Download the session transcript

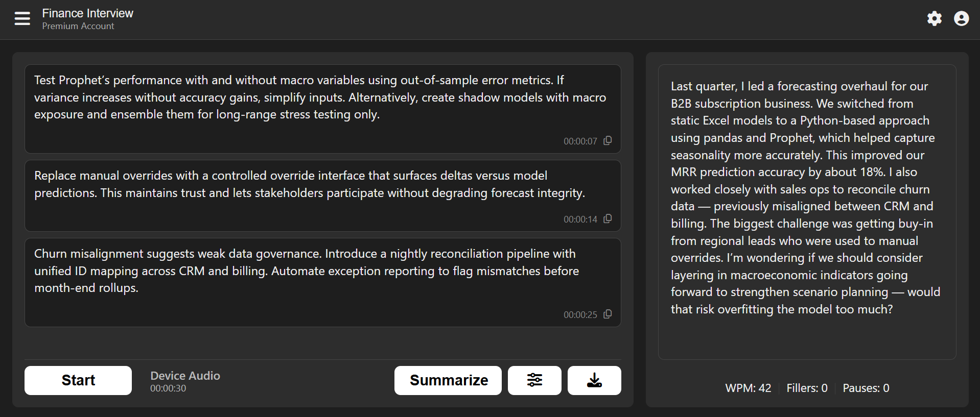(x=594, y=380)
